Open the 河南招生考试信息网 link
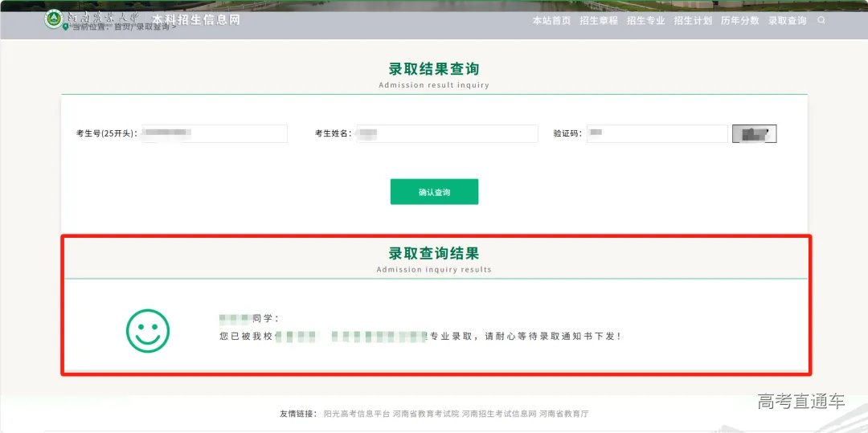The width and height of the screenshot is (868, 433). (499, 414)
